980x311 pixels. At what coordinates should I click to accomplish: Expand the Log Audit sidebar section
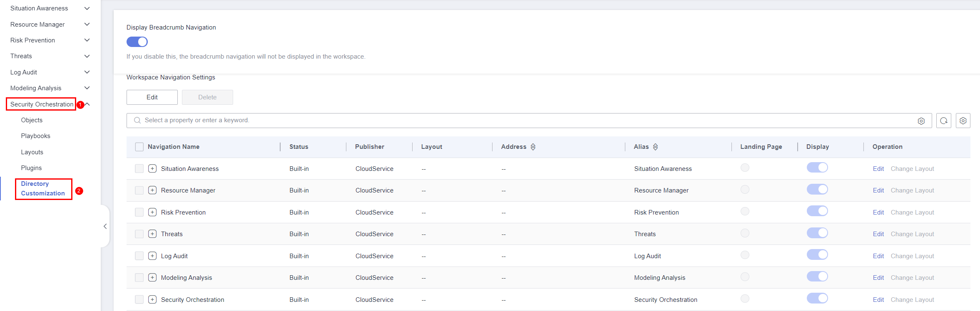pyautogui.click(x=87, y=72)
